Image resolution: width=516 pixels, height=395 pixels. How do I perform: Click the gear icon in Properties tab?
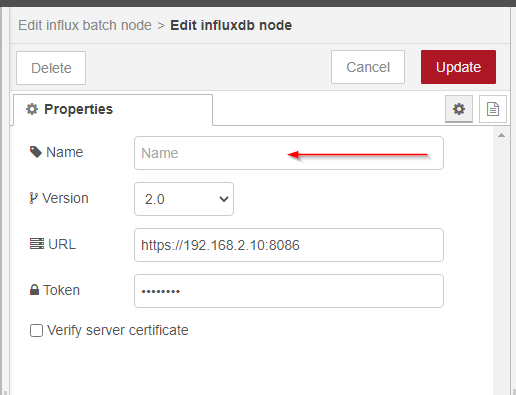32,109
